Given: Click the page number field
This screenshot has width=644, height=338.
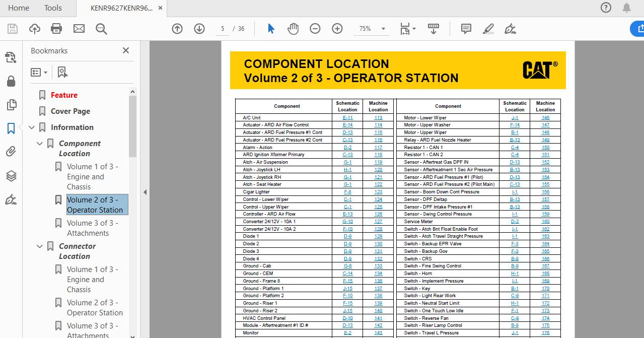Looking at the screenshot, I should click(x=223, y=29).
